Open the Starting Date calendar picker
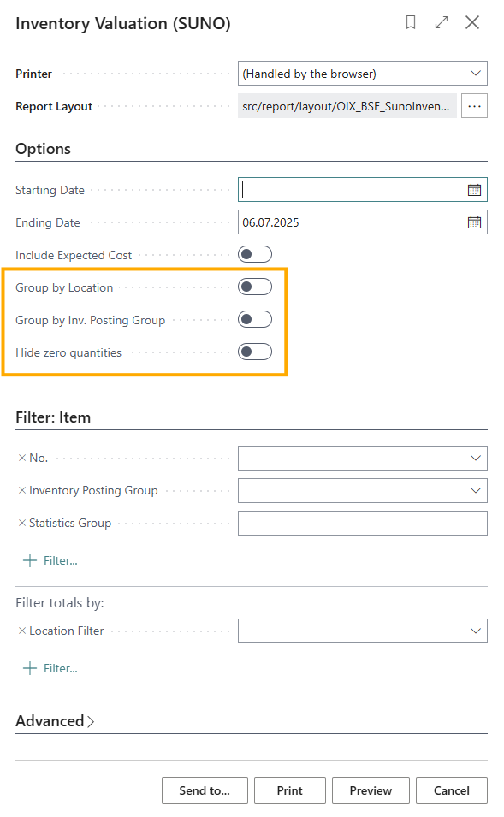This screenshot has height=817, width=504. [474, 190]
